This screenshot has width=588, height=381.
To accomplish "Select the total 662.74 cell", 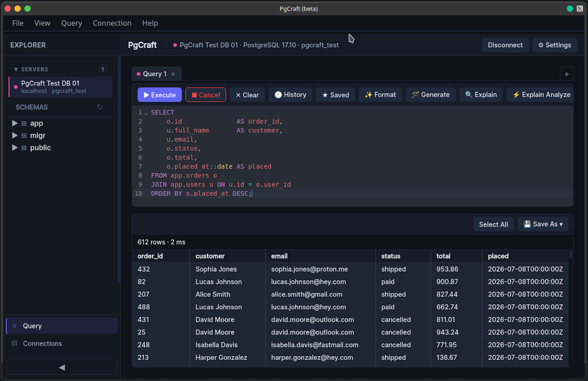I will pos(456,308).
